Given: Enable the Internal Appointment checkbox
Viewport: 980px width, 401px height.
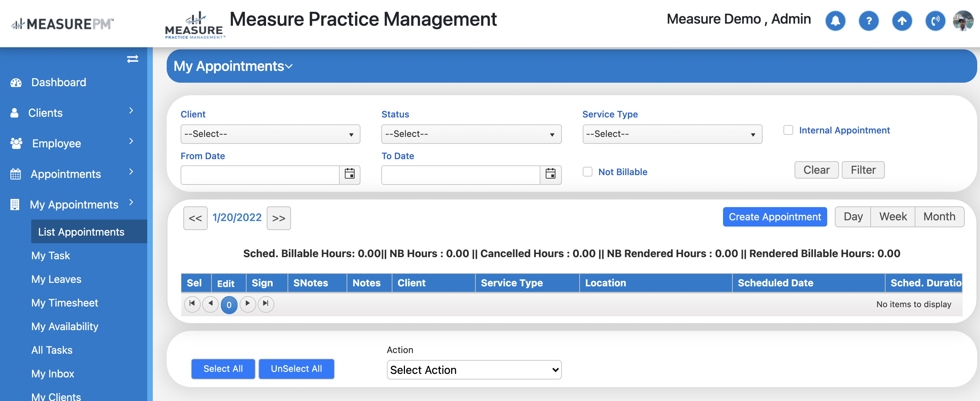Looking at the screenshot, I should 788,130.
